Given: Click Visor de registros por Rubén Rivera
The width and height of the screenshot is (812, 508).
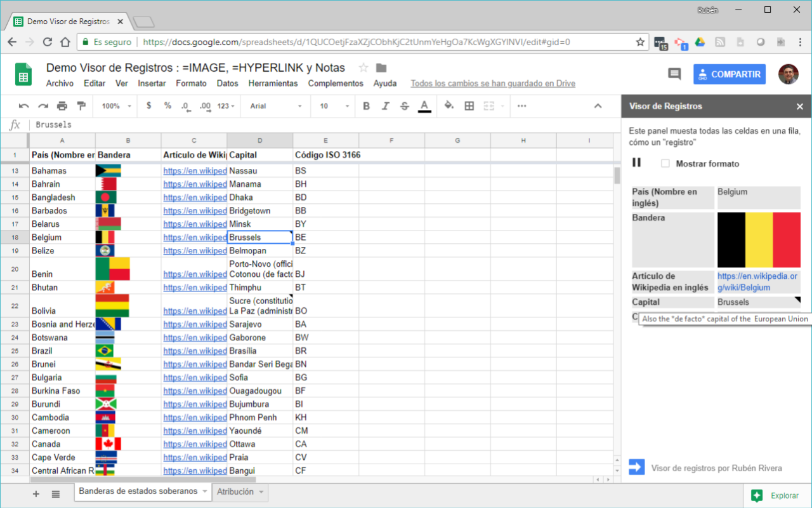Looking at the screenshot, I should point(716,468).
